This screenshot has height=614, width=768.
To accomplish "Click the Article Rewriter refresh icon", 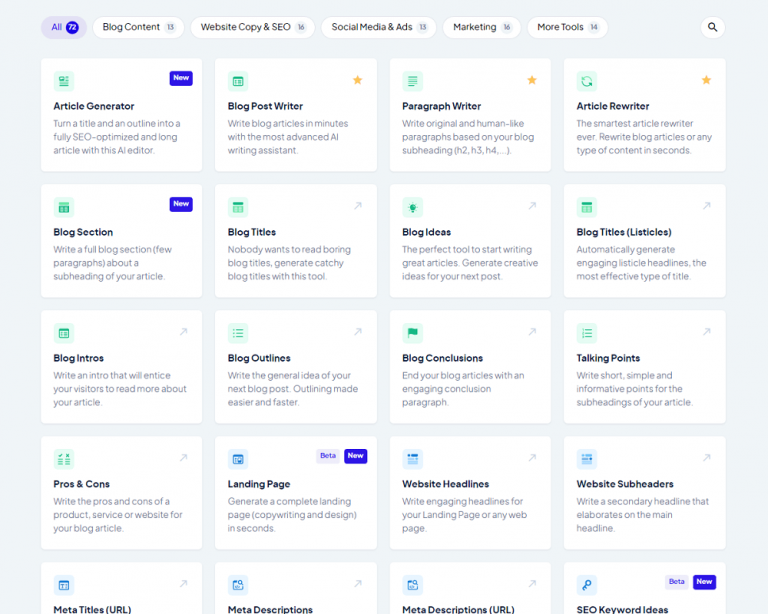I will click(x=587, y=81).
